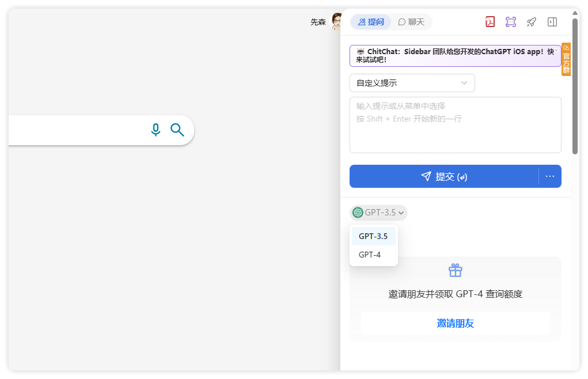Click the gift icon above invite text
Screen dimensions: 588x379
(x=455, y=270)
